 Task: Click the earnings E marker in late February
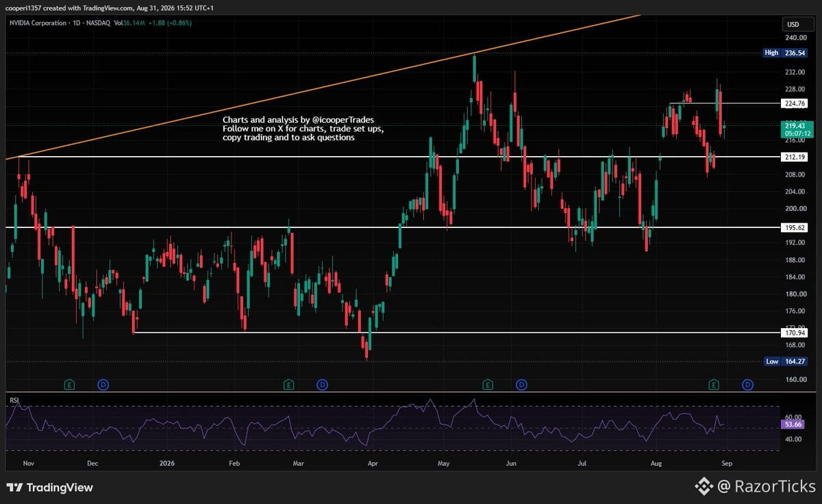[x=289, y=385]
